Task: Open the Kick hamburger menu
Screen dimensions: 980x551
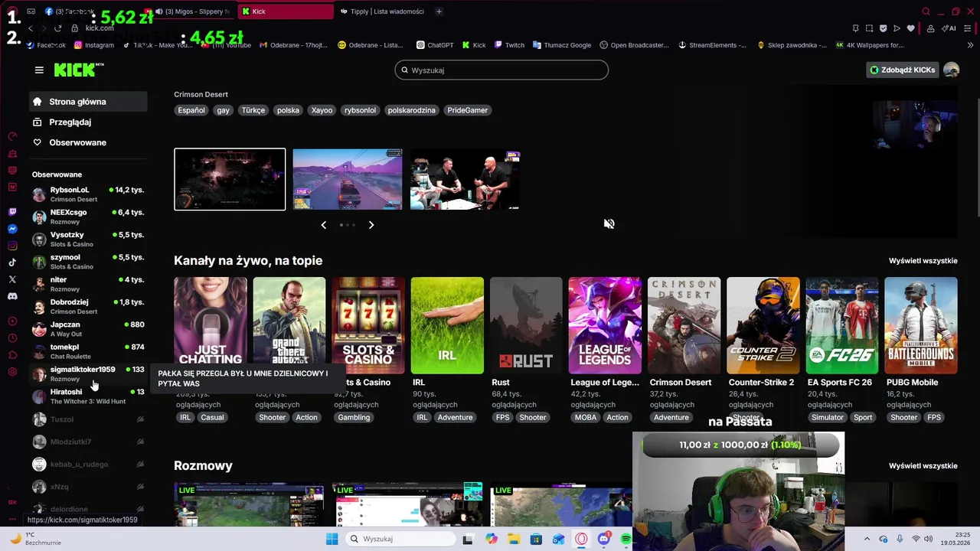Action: 39,70
